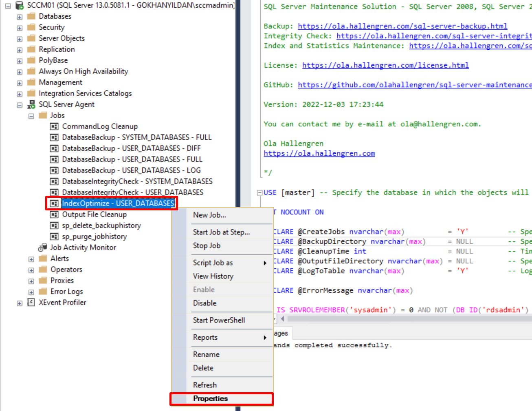Click the editor horizontal scrollbar left arrow
532x411 pixels.
pyautogui.click(x=282, y=319)
